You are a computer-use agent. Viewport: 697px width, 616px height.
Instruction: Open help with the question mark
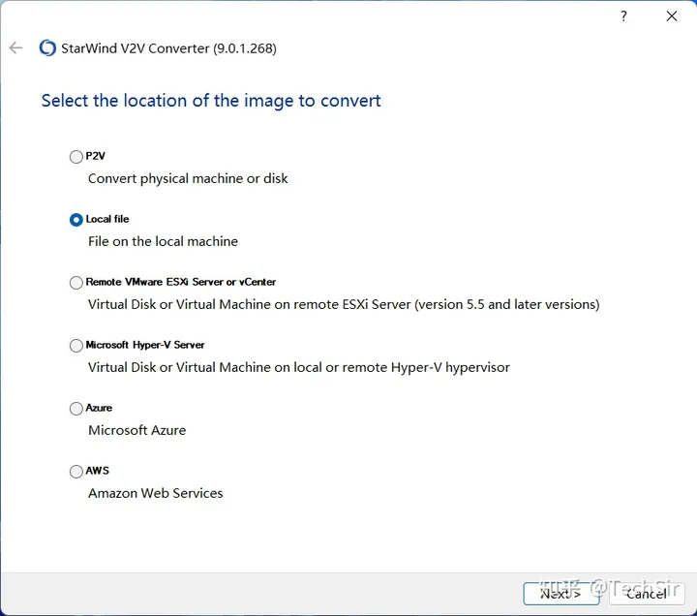point(622,16)
